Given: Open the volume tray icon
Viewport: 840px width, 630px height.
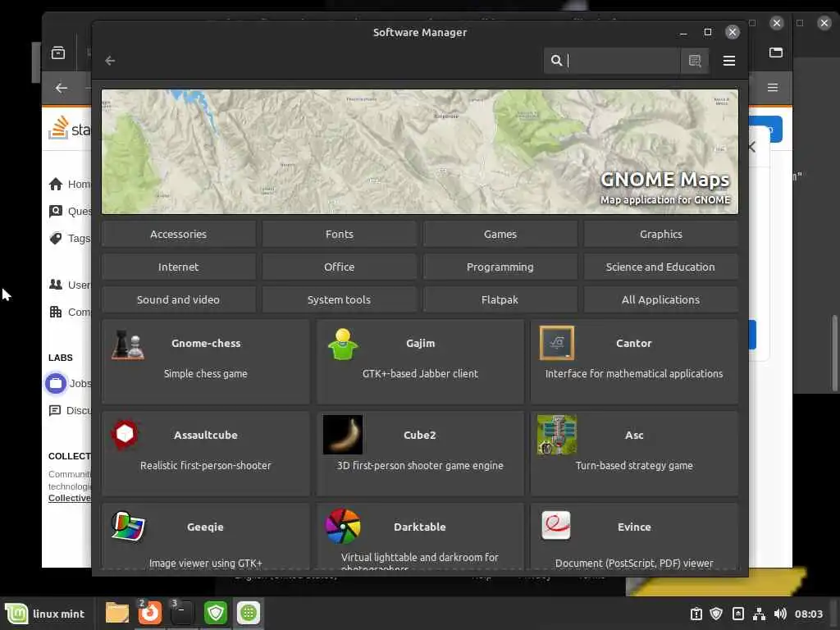Looking at the screenshot, I should tap(780, 614).
